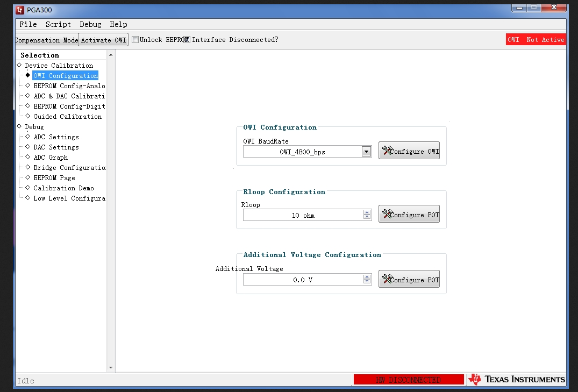Viewport: 578px width, 392px height.
Task: Open the File menu
Action: [x=28, y=24]
